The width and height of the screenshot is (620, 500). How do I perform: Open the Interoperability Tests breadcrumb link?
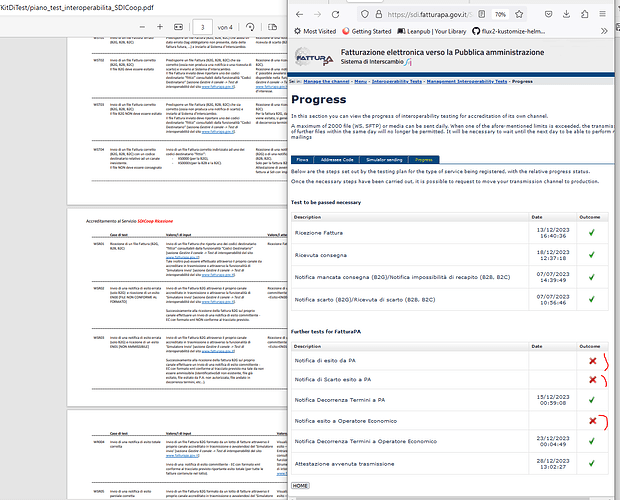pos(397,81)
